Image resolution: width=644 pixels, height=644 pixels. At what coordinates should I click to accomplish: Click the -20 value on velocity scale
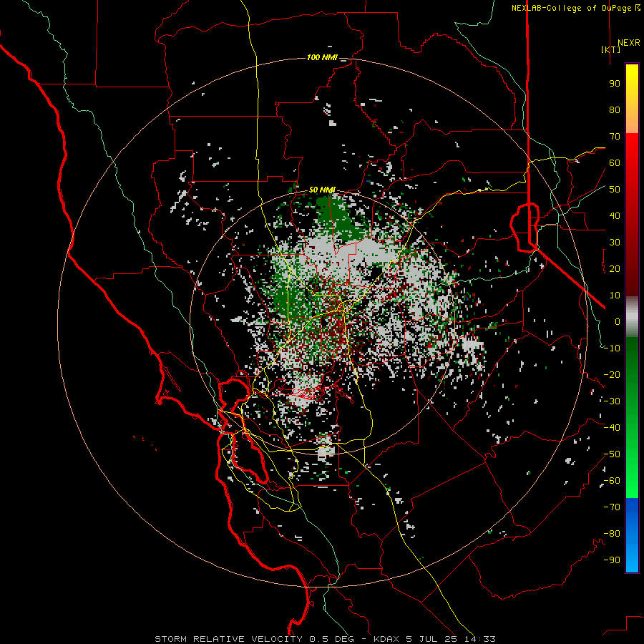(612, 375)
